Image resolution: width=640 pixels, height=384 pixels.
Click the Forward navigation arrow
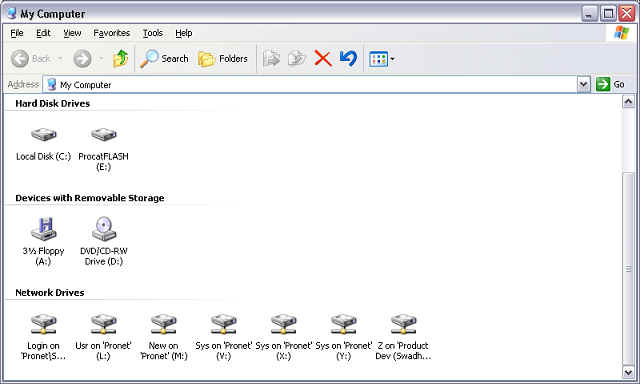(82, 59)
